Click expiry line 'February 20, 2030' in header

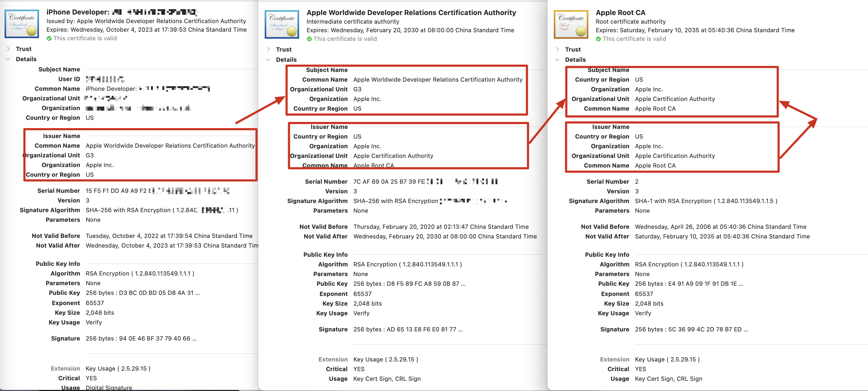[x=410, y=30]
